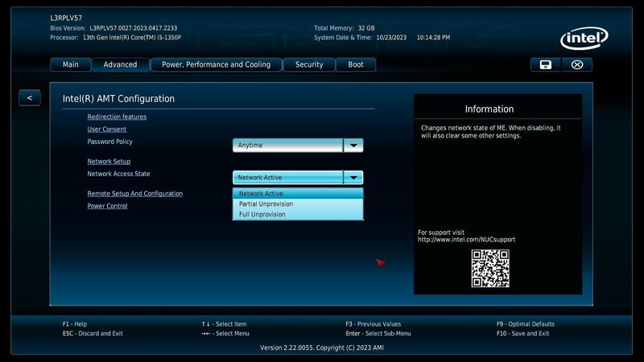
Task: Click the L3RPLV57 model name
Action: 66,18
